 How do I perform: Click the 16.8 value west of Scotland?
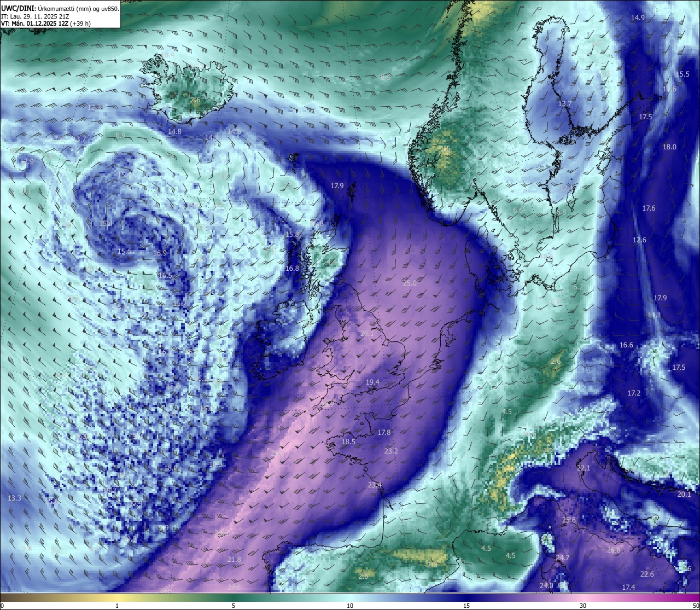pyautogui.click(x=293, y=268)
